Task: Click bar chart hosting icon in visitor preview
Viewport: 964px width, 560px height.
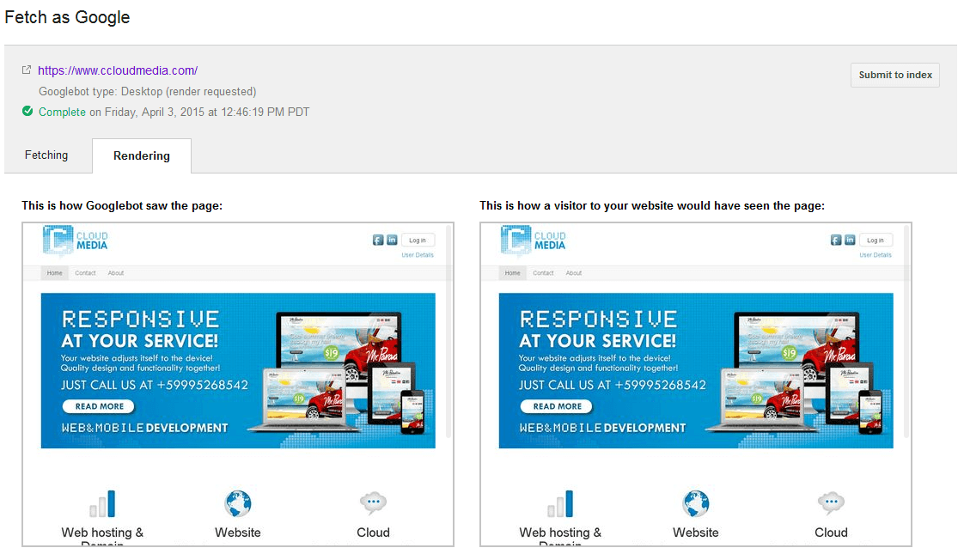Action: (560, 504)
